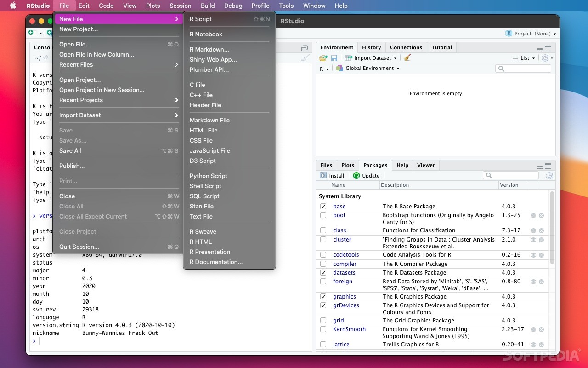Uncheck the grDevices package checkbox
This screenshot has width=588, height=368.
click(x=323, y=305)
